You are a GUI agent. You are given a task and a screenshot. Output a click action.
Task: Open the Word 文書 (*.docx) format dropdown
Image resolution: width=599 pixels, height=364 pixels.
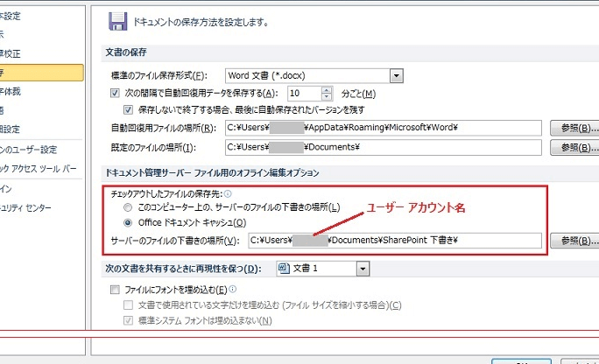pyautogui.click(x=396, y=76)
